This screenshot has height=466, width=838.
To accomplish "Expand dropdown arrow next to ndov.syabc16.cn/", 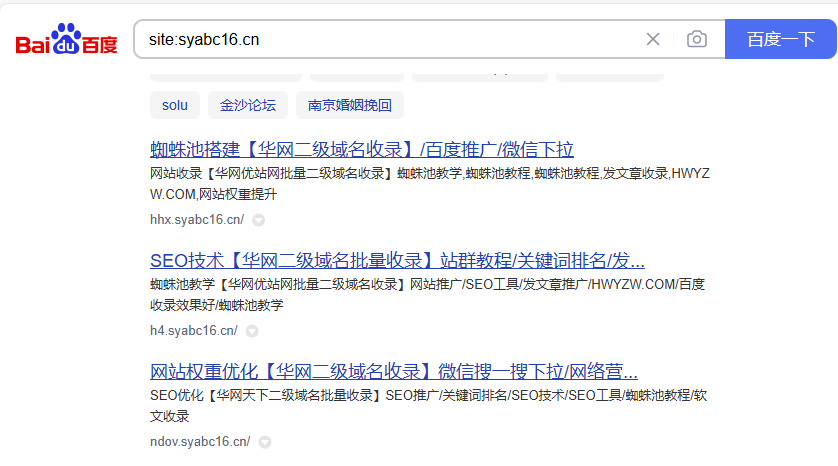I will point(265,442).
